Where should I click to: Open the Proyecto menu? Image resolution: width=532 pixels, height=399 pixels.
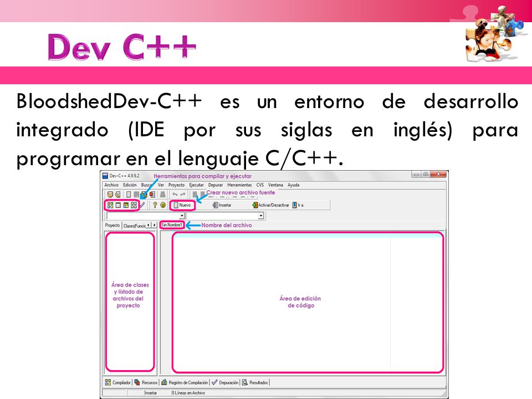click(176, 185)
